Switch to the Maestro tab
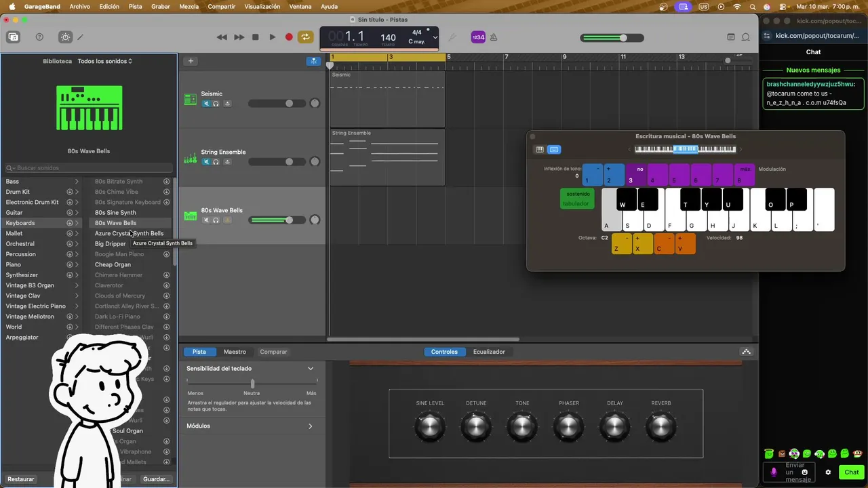The height and width of the screenshot is (488, 868). click(x=235, y=352)
